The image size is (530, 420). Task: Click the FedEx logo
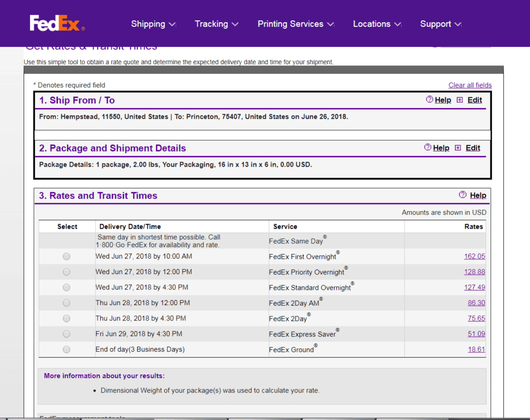point(57,23)
